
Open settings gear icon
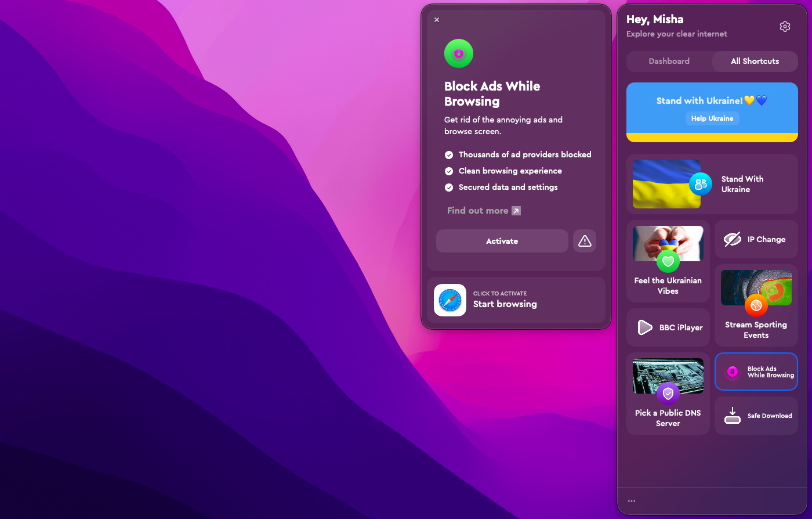tap(785, 27)
